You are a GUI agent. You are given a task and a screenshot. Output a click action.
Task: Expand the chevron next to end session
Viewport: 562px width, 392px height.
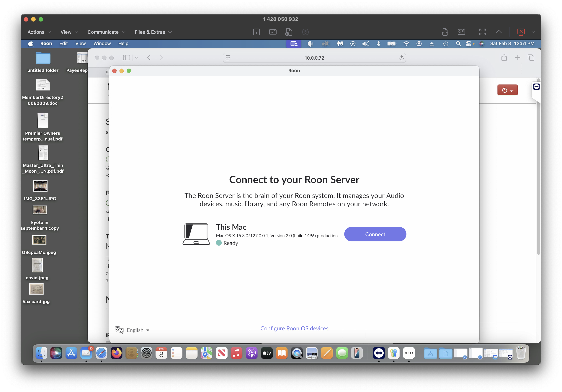point(533,32)
